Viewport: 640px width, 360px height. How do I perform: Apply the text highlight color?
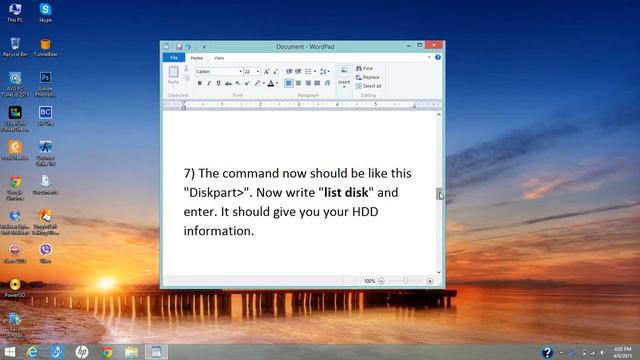(x=257, y=83)
